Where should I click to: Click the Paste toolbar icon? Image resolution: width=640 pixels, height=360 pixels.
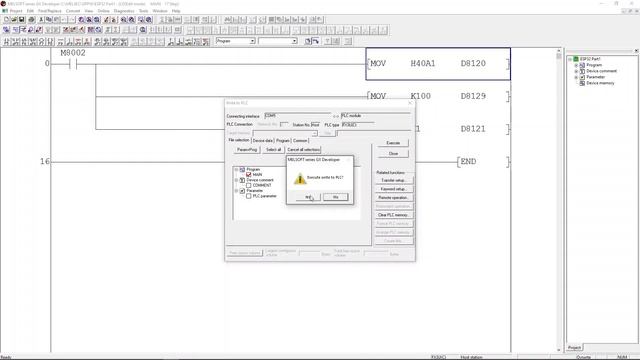click(x=57, y=20)
